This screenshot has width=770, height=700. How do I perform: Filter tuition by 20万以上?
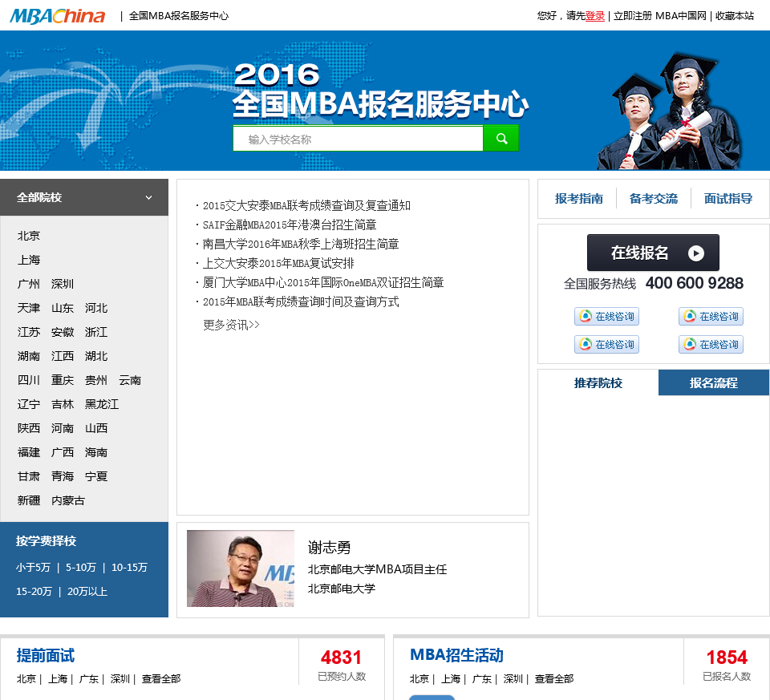[x=87, y=592]
